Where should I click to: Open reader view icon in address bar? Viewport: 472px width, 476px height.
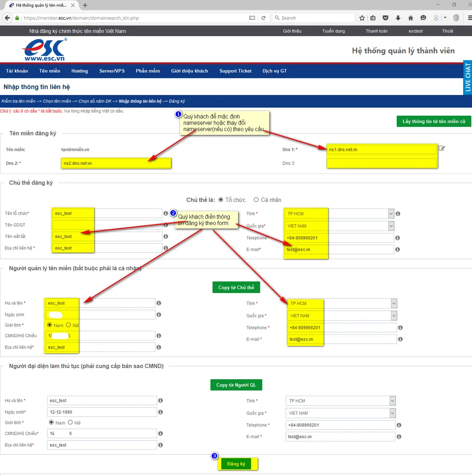[252, 18]
